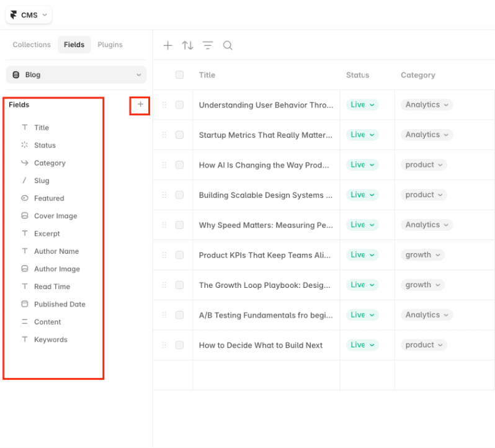Grab the drag handle of Understanding User Behavior row
Viewport: 495px width, 448px height.
[164, 105]
